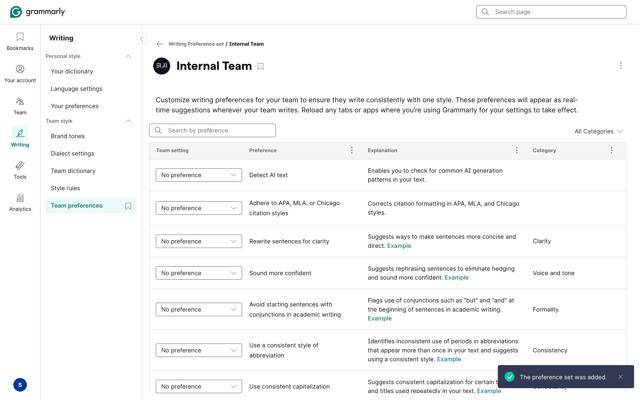Screen dimensions: 640x400
Task: Click the Internal Team avatar icon
Action: 162,66
